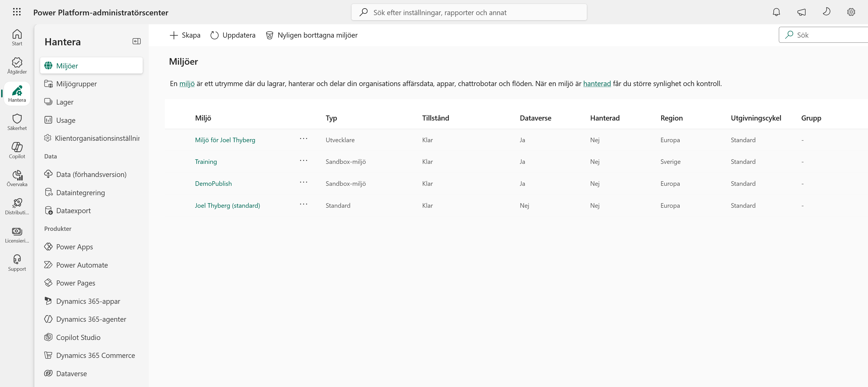The width and height of the screenshot is (868, 387).
Task: Open Miljögrupper menu item
Action: pos(91,83)
